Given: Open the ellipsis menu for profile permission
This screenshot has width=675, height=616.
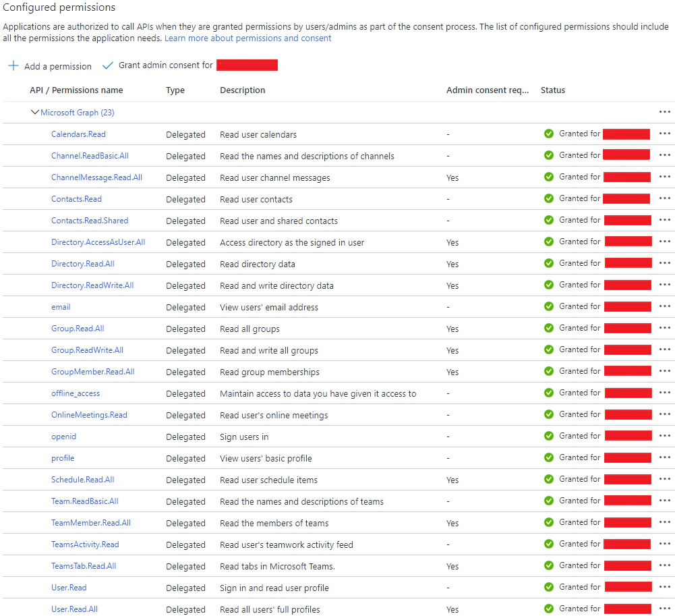Looking at the screenshot, I should pos(664,457).
